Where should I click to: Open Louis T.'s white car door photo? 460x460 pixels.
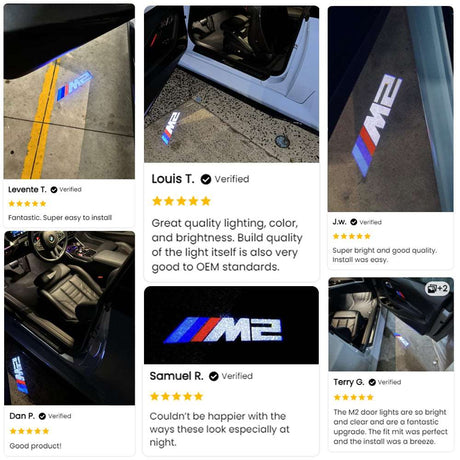(231, 84)
